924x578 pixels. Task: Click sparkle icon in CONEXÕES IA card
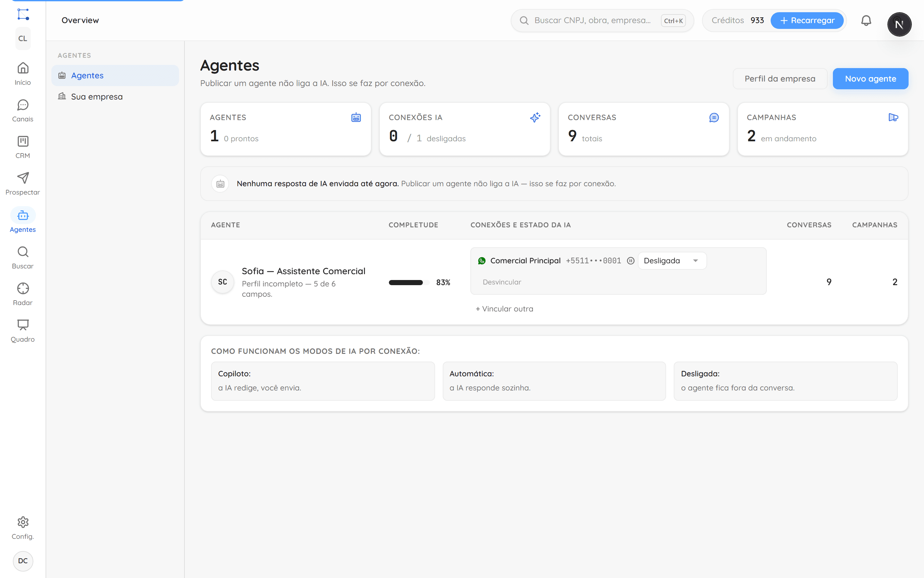[x=535, y=117]
